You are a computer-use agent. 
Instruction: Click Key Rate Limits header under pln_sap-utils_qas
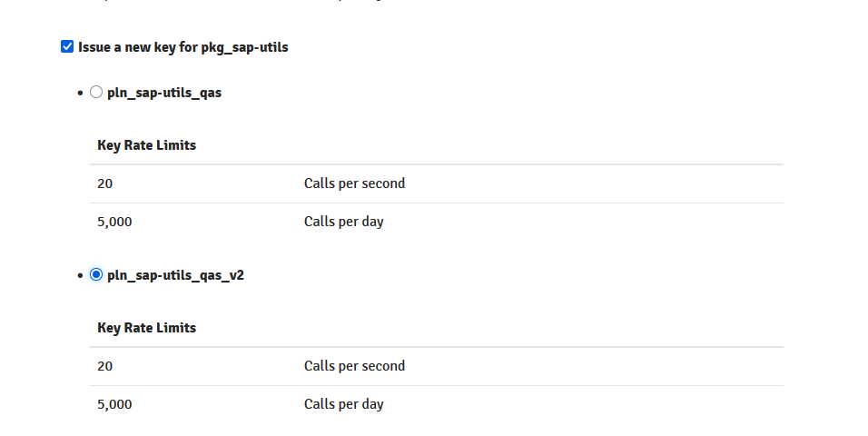(147, 145)
